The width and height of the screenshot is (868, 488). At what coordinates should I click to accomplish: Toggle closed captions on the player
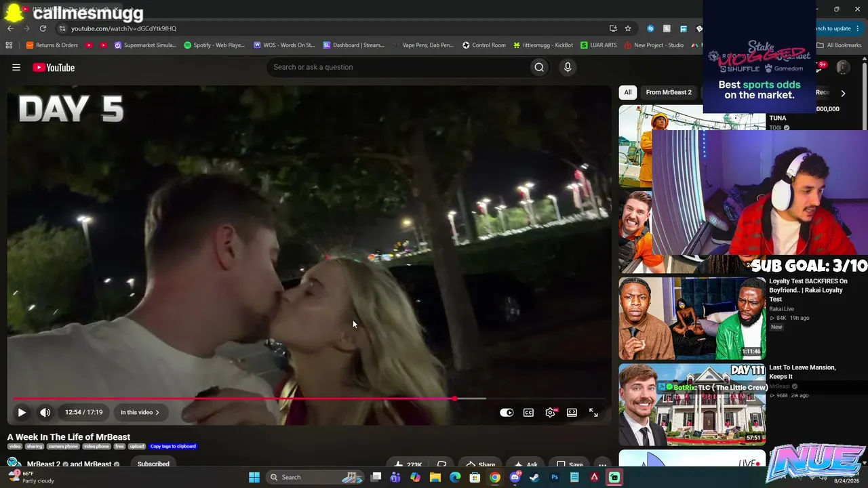(x=528, y=412)
